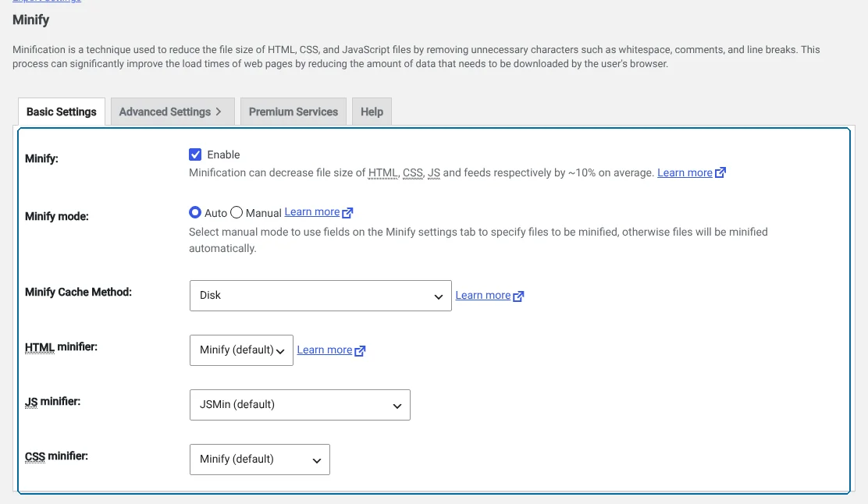Click the "Select manual mode to use fields" description
Screen dimensions: 868x504
[478, 240]
